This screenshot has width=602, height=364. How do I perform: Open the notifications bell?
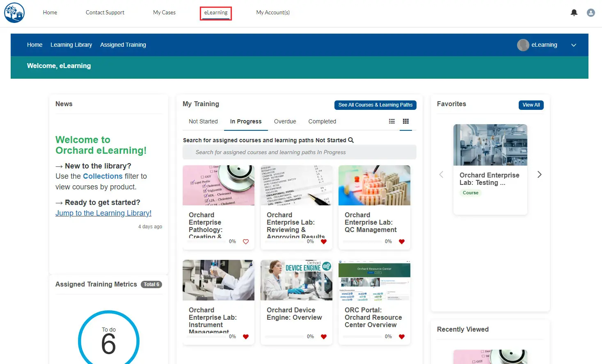click(574, 13)
